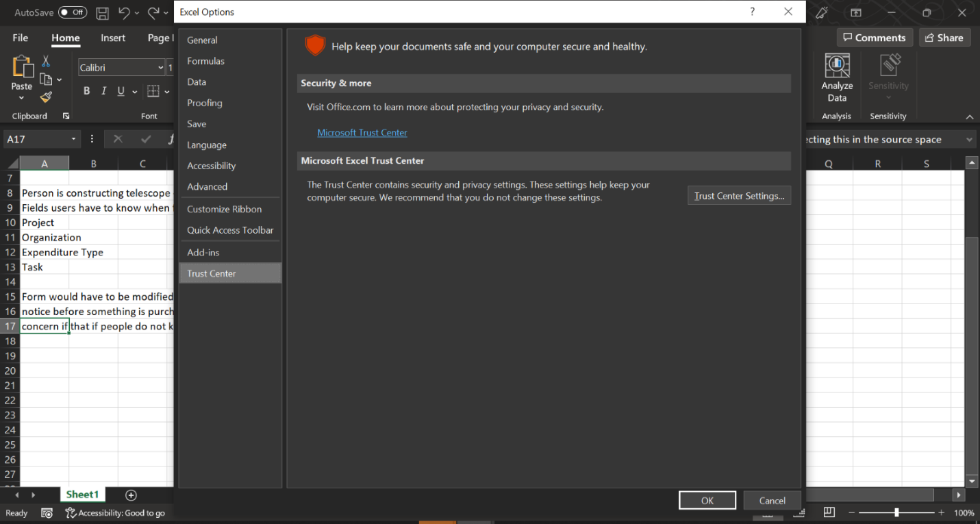
Task: Click the Copy icon in Clipboard group
Action: pos(46,79)
